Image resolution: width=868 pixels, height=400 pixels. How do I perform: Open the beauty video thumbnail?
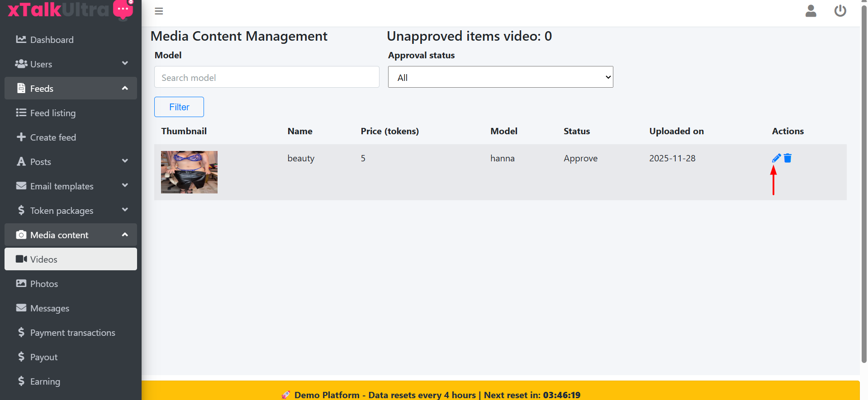point(189,172)
